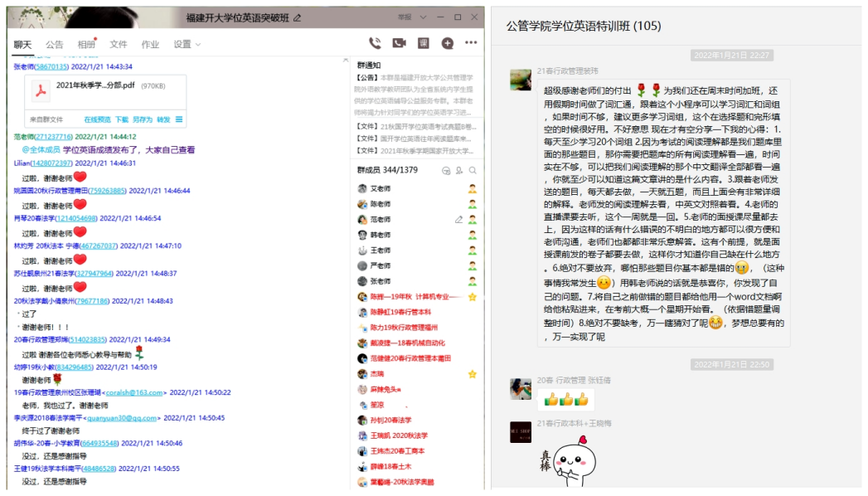Open the group class (课) icon
The width and height of the screenshot is (868, 496).
click(x=424, y=43)
